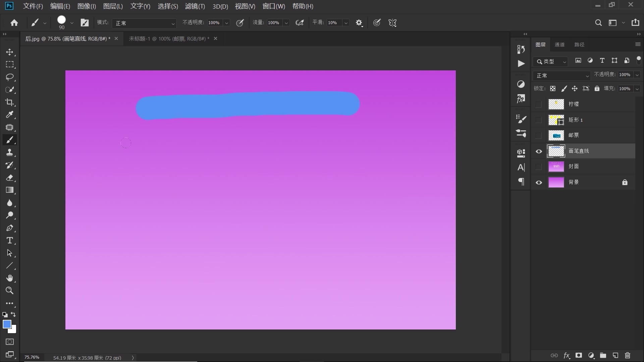The height and width of the screenshot is (362, 644).
Task: Open brush preset picker arrow
Action: (72, 23)
